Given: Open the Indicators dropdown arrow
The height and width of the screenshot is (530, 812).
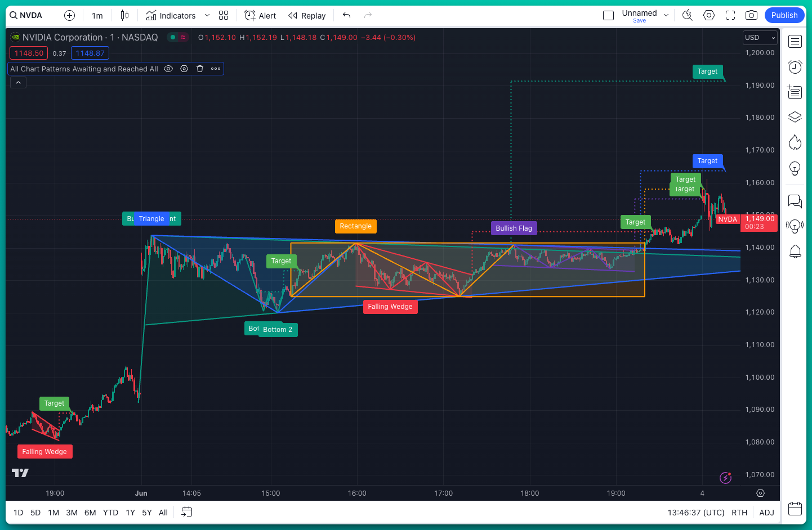Looking at the screenshot, I should (x=206, y=15).
